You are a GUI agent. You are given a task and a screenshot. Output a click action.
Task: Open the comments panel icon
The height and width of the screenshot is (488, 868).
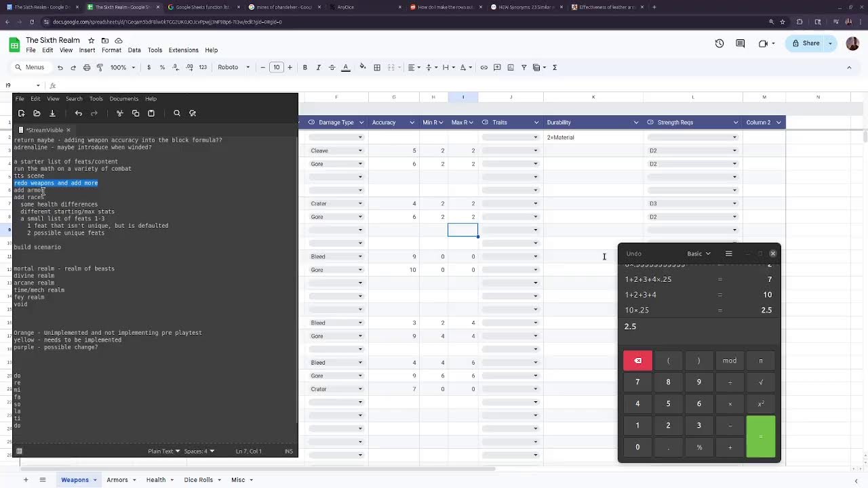[x=741, y=43]
